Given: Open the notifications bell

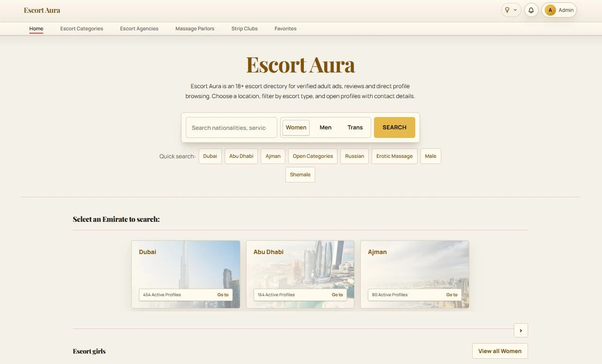Looking at the screenshot, I should 531,10.
